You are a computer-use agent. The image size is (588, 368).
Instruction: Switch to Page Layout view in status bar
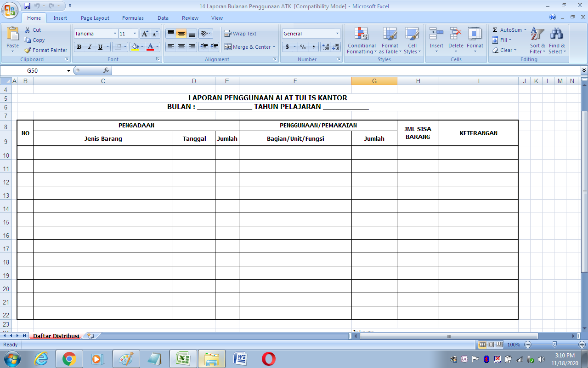pyautogui.click(x=491, y=345)
